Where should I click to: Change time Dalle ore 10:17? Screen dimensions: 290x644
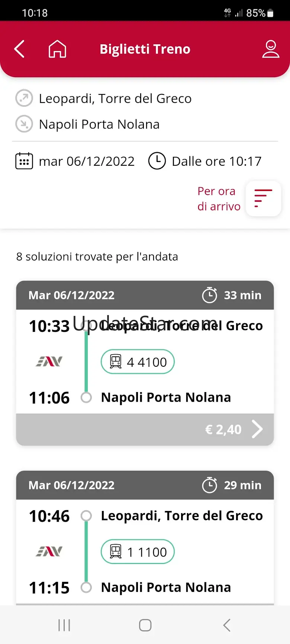click(216, 161)
